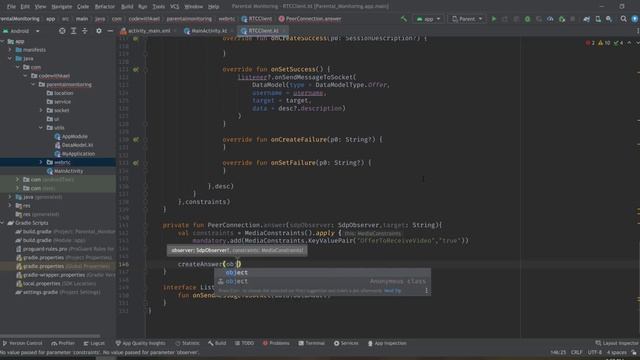Expand the 'socket' package node
The height and width of the screenshot is (360, 640).
pyautogui.click(x=41, y=111)
